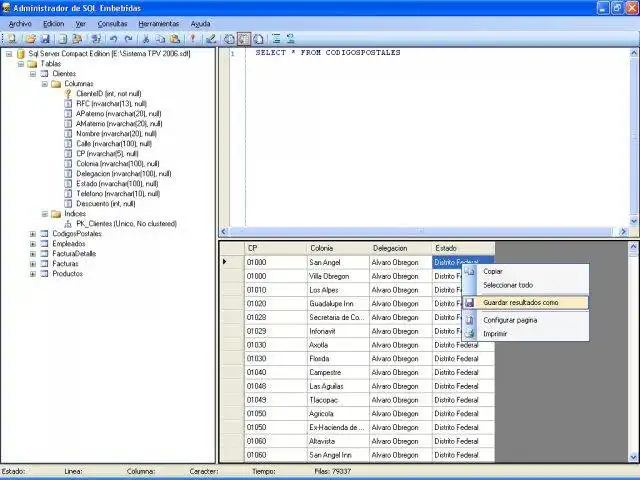The image size is (640, 480).
Task: Click the table icon beside Productos
Action: 44,274
